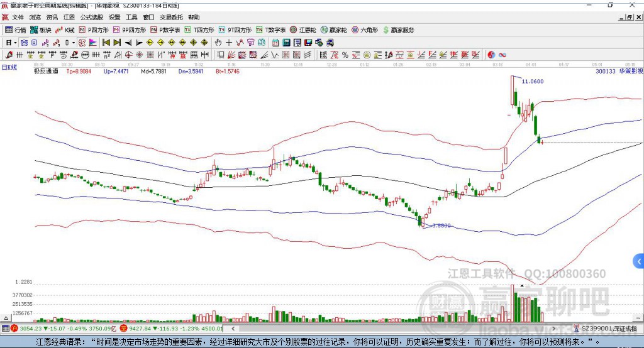Click the 沪 index status icon

tap(14, 329)
